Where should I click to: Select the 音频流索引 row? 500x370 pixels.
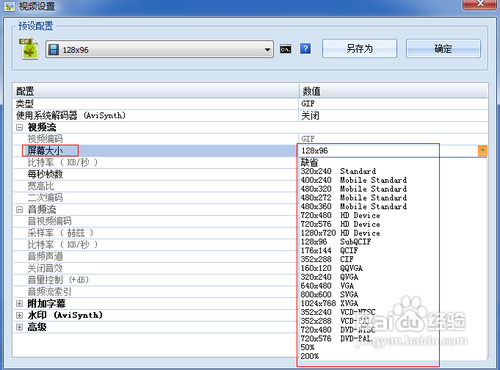coord(155,292)
